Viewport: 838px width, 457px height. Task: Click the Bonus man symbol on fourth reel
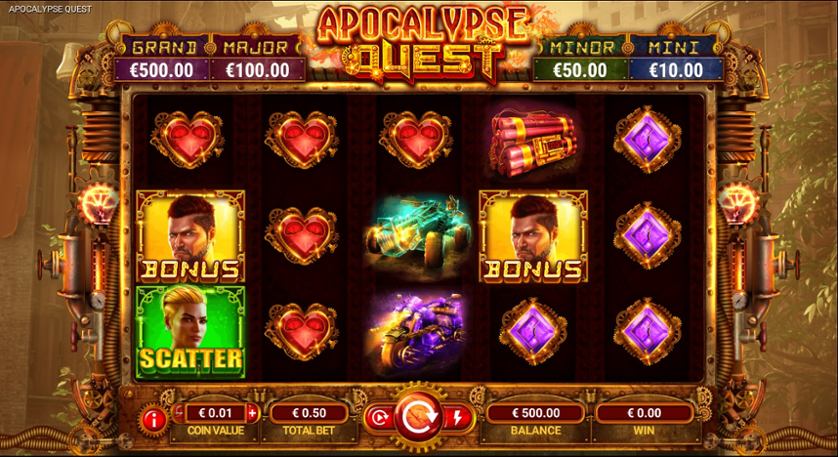(533, 236)
